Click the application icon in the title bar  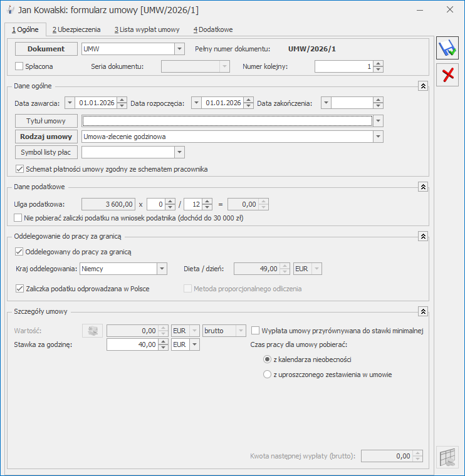(10, 10)
